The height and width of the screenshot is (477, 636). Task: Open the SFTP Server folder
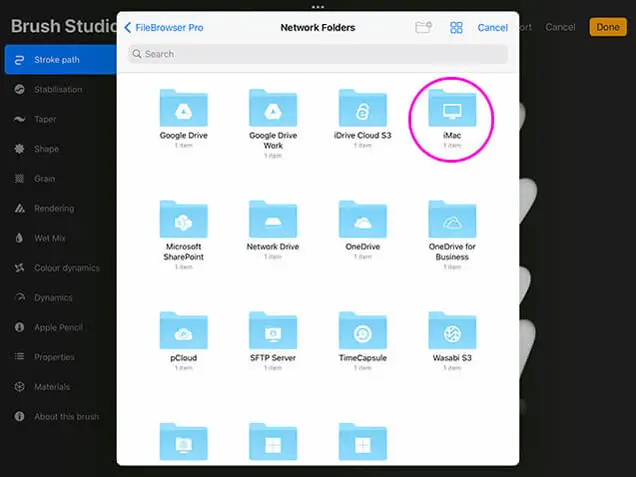coord(273,331)
